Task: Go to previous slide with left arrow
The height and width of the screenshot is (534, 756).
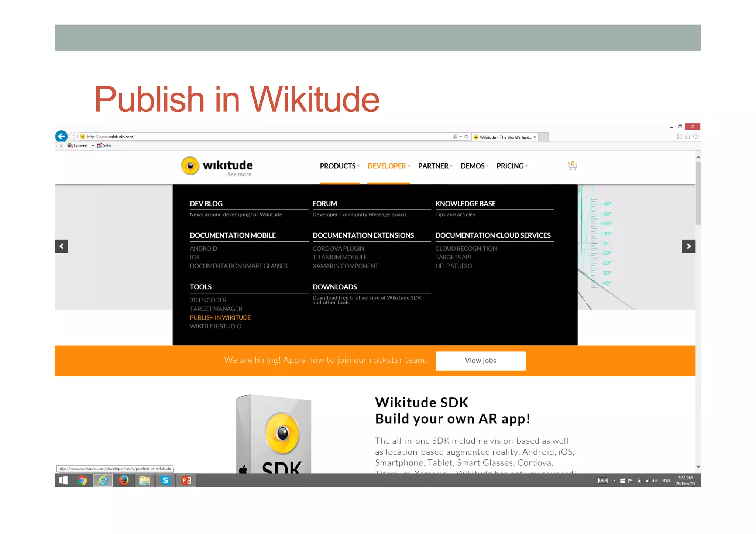Action: (x=61, y=246)
